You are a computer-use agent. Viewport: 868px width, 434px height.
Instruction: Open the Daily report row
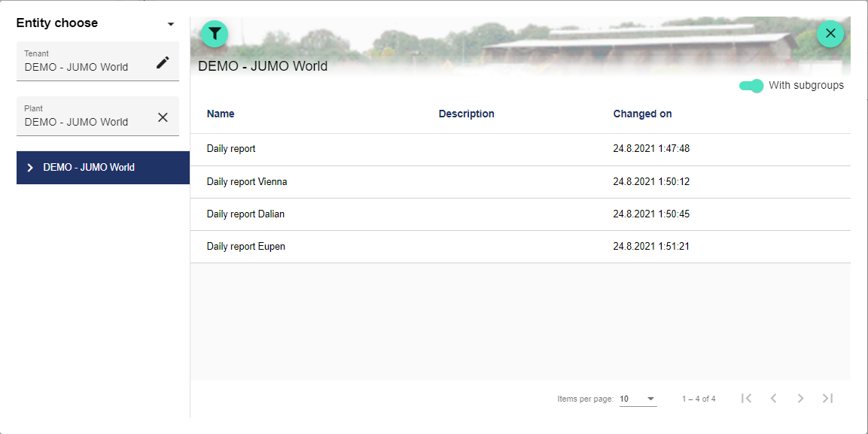[231, 149]
